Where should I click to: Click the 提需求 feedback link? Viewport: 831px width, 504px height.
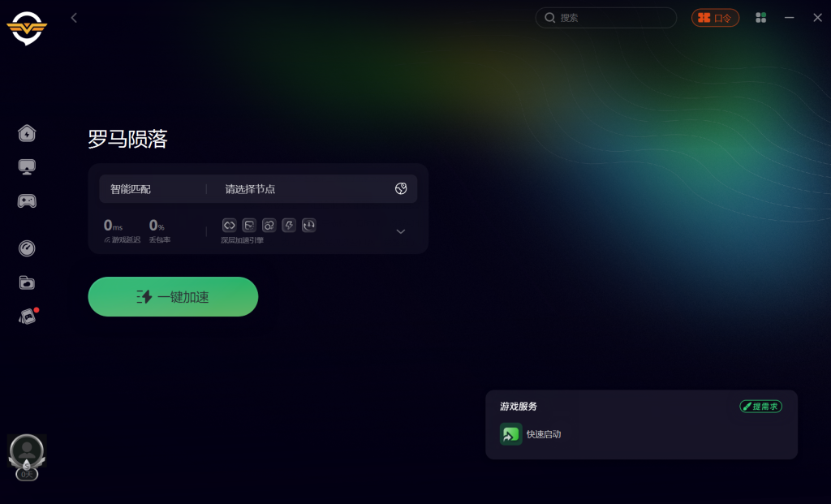pyautogui.click(x=760, y=407)
